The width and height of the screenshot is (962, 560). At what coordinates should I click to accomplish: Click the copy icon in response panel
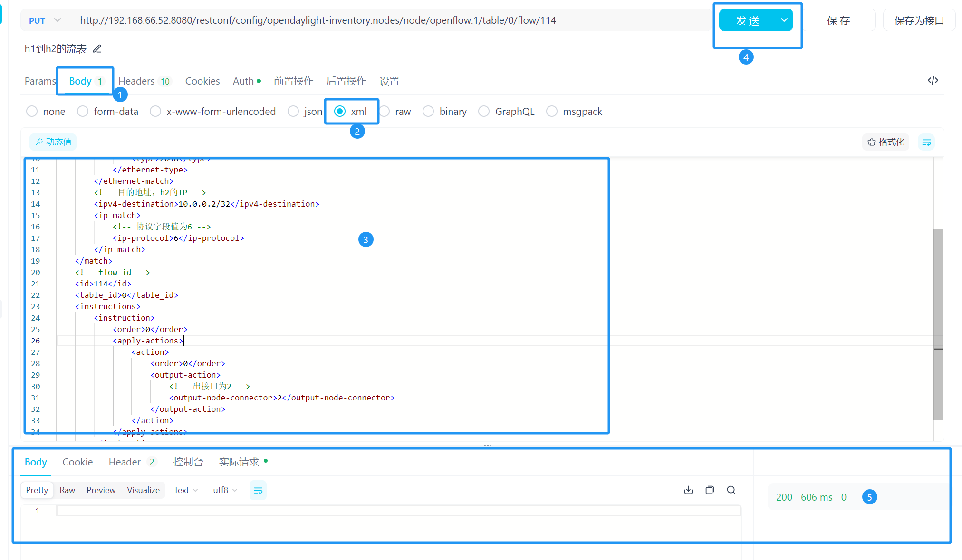(709, 490)
